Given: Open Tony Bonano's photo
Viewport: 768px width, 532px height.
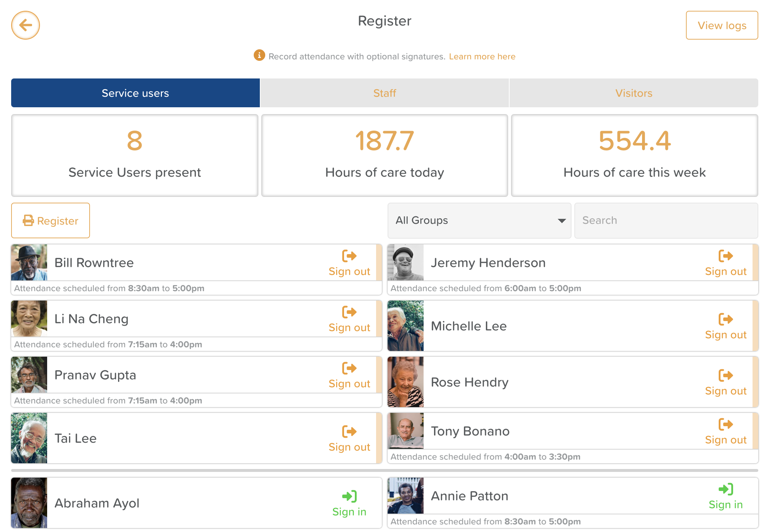Looking at the screenshot, I should [x=406, y=431].
